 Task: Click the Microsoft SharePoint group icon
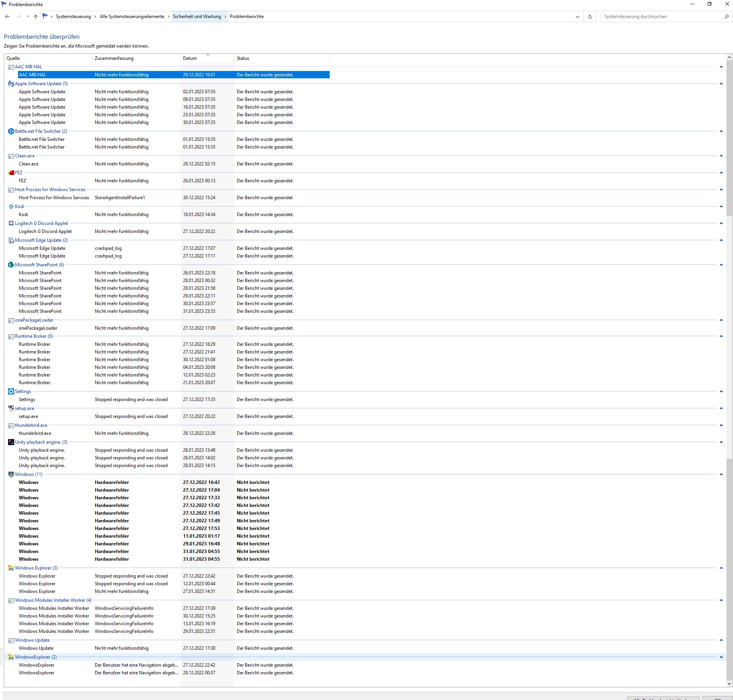pyautogui.click(x=11, y=265)
